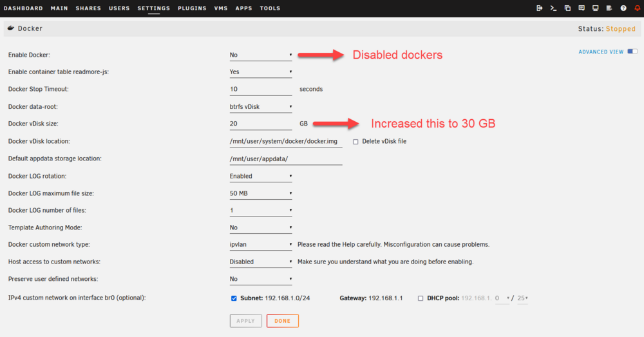Click the Stopped status text
Screen dimensions: 644x337
coord(621,29)
